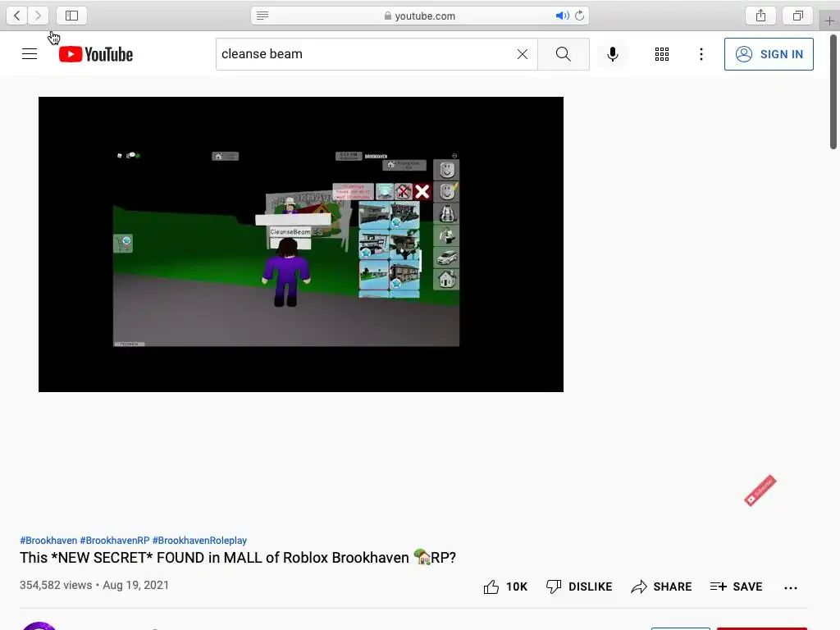Run search with the magnifying glass button
840x630 pixels.
(563, 54)
